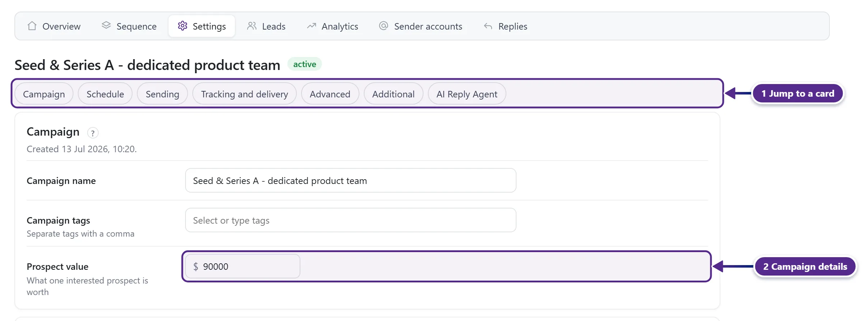Click the green active status badge

pyautogui.click(x=305, y=64)
